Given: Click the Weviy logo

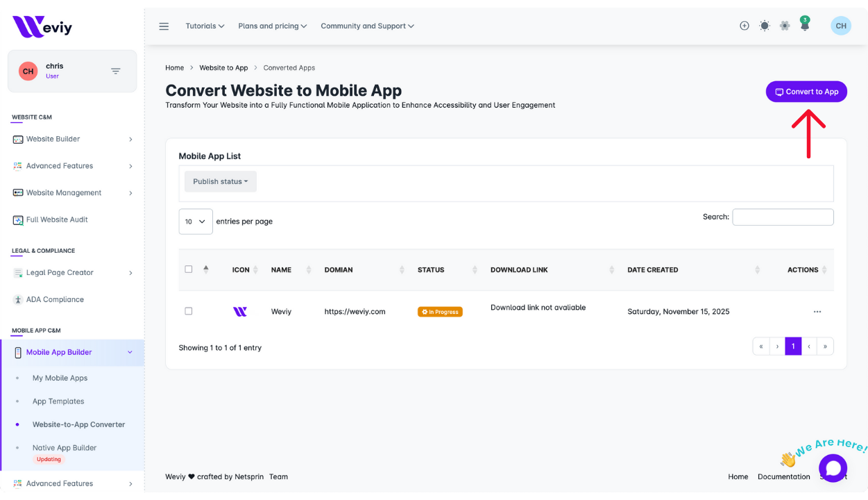Looking at the screenshot, I should coord(42,27).
